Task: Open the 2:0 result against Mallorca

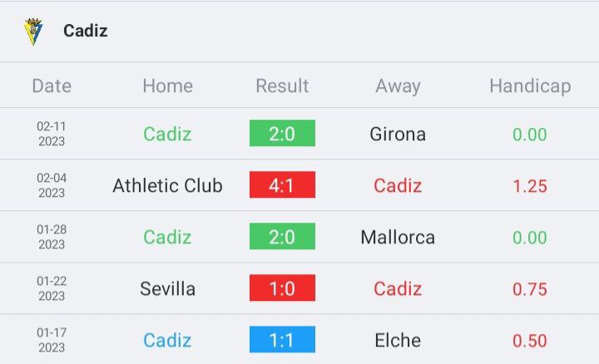Action: [282, 236]
